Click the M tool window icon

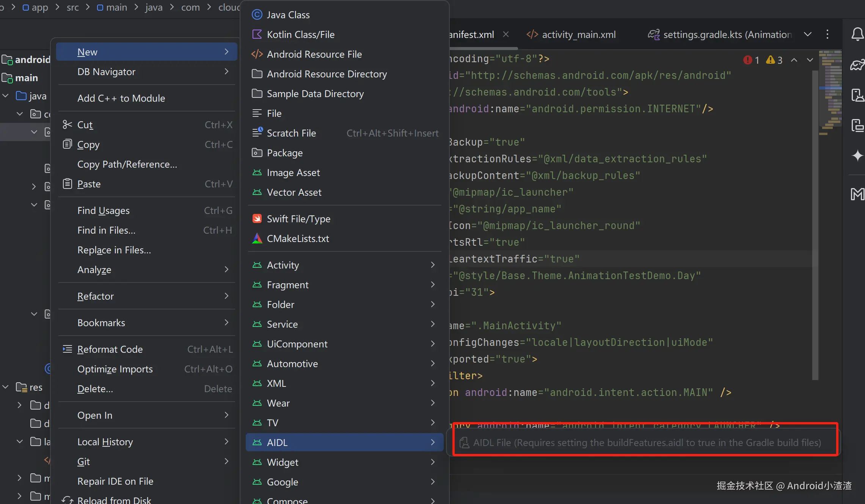[x=857, y=194]
